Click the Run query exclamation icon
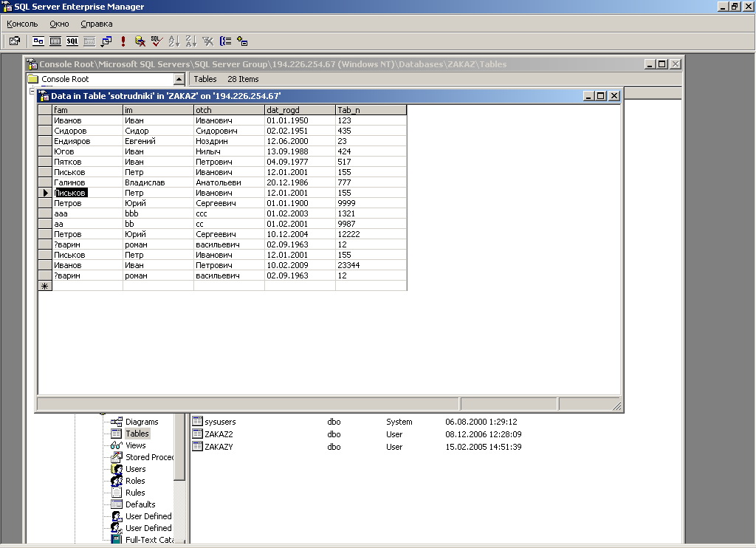756x548 pixels. coord(123,41)
